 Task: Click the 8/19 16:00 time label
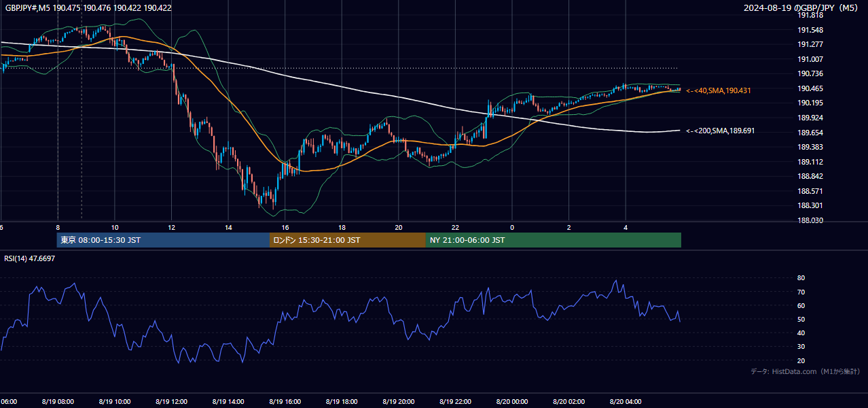[x=285, y=402]
